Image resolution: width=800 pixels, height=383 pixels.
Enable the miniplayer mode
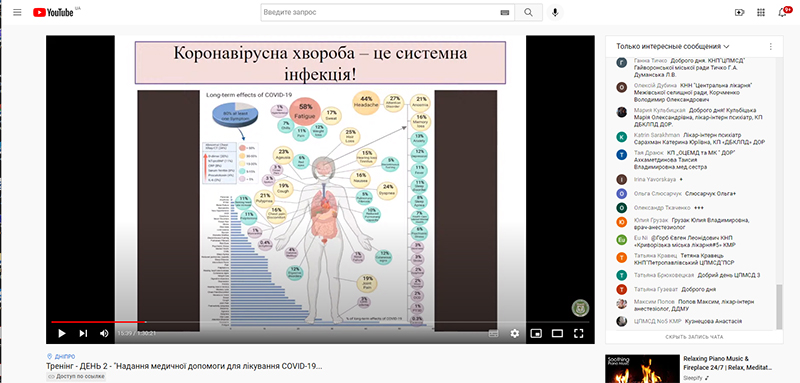pos(536,333)
